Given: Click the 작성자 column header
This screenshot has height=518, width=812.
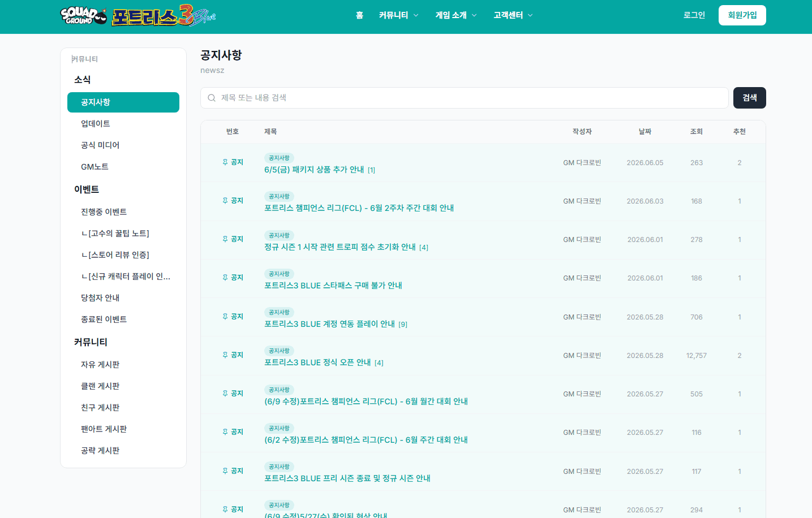Looking at the screenshot, I should coord(582,132).
